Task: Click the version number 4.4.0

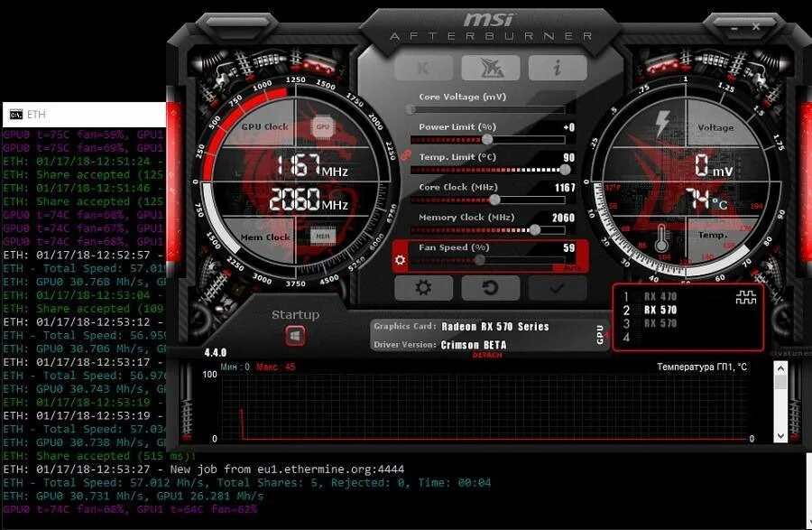Action: [216, 353]
